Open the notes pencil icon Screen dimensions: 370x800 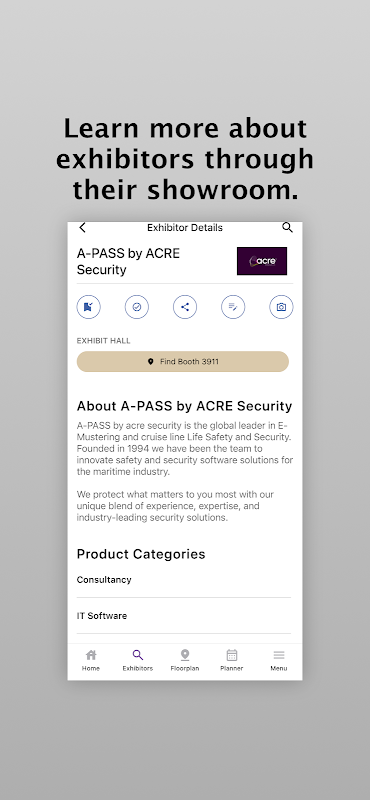(x=233, y=307)
